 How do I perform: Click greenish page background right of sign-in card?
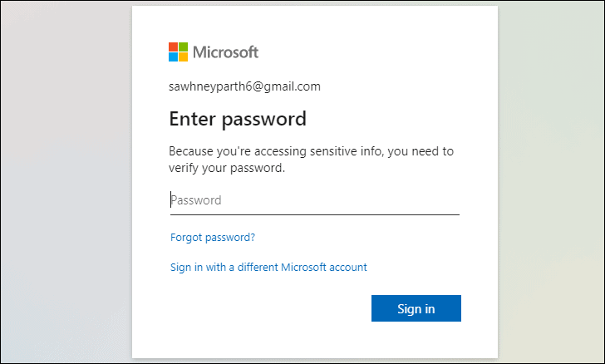click(x=551, y=181)
